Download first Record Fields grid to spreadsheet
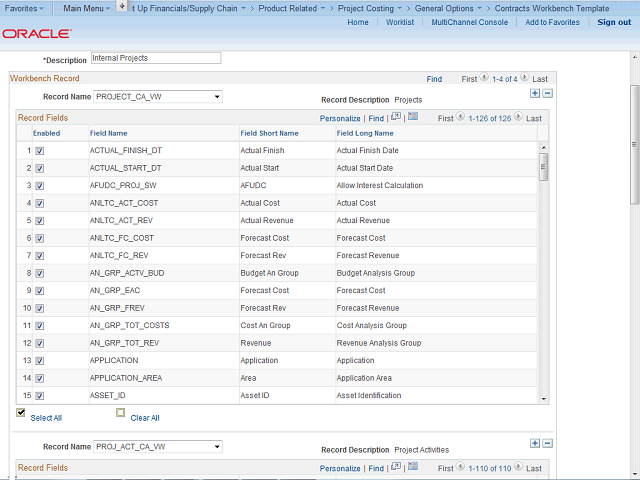Image resolution: width=640 pixels, height=480 pixels. coord(413,117)
